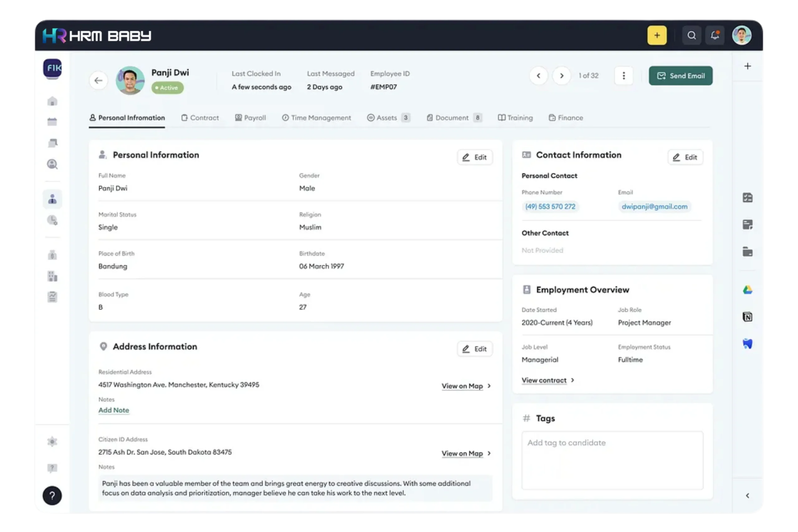798x532 pixels.
Task: Open the payroll money-bag sidebar icon
Action: (x=53, y=255)
